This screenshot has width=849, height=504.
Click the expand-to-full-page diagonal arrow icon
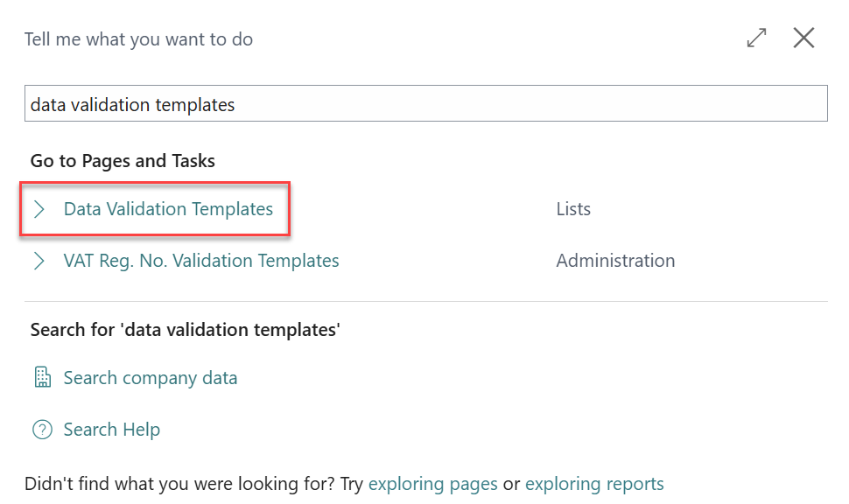pyautogui.click(x=755, y=38)
